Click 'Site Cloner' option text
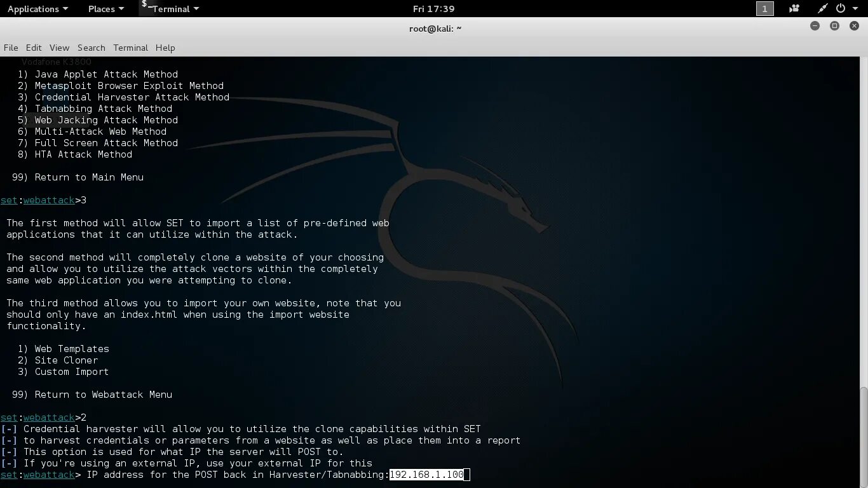The width and height of the screenshot is (868, 488). point(66,360)
